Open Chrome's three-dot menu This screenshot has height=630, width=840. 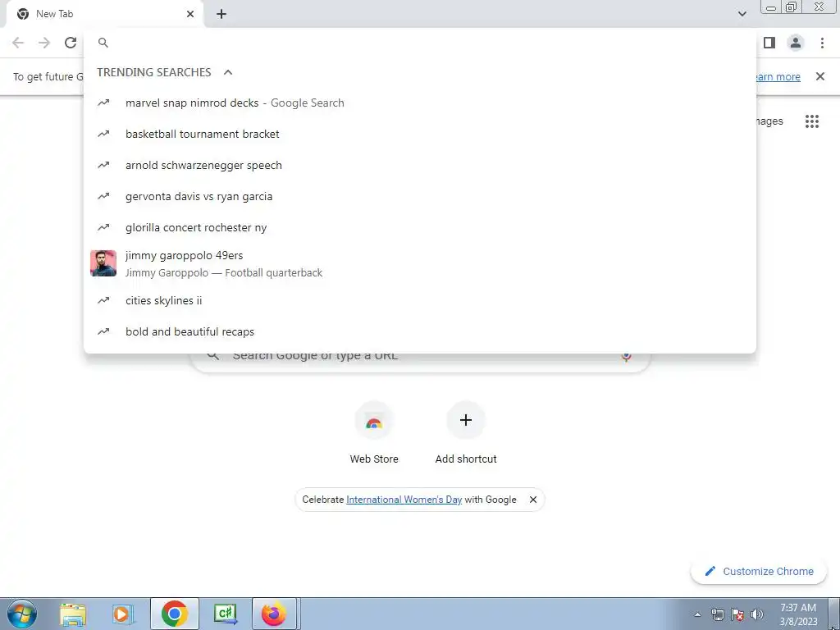point(822,43)
